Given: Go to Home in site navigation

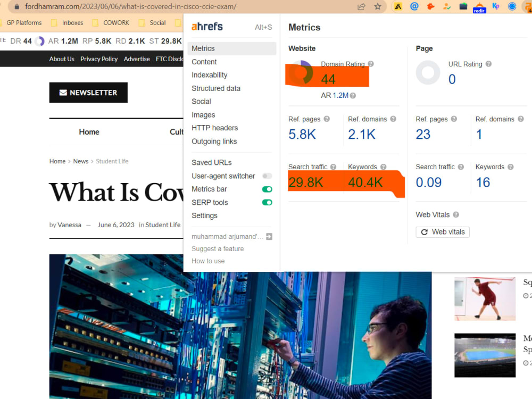Looking at the screenshot, I should click(x=89, y=132).
